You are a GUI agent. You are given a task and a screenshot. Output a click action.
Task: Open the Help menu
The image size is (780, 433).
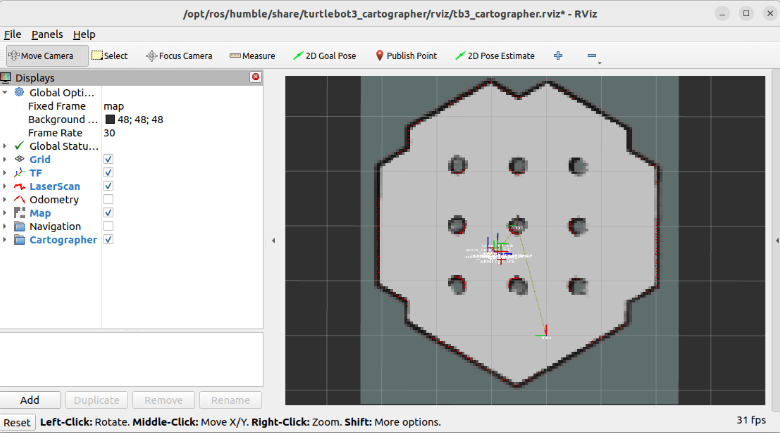tap(84, 34)
